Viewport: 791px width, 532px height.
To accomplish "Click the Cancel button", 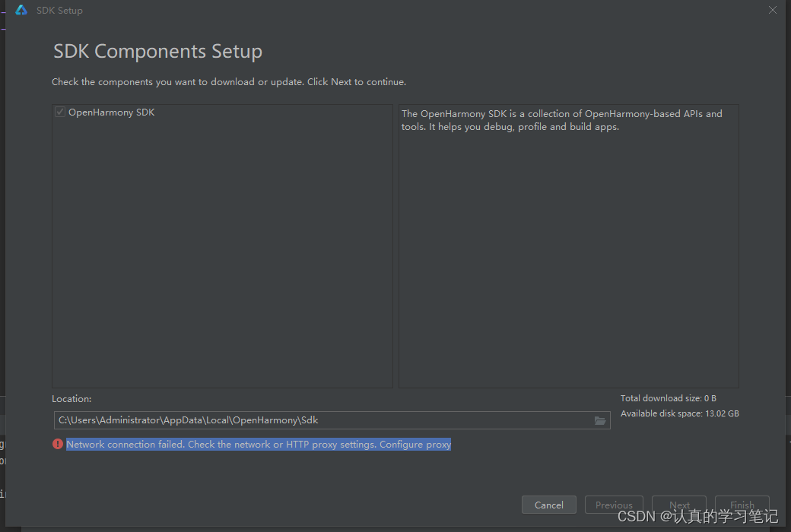I will pyautogui.click(x=548, y=505).
